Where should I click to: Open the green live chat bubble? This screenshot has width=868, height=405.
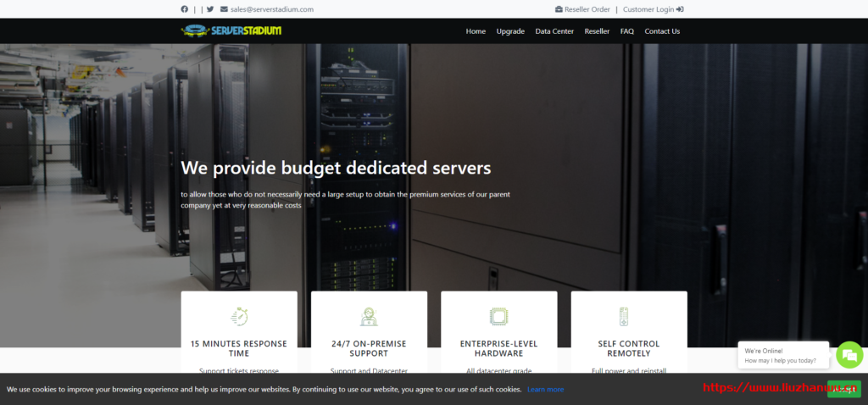point(849,355)
